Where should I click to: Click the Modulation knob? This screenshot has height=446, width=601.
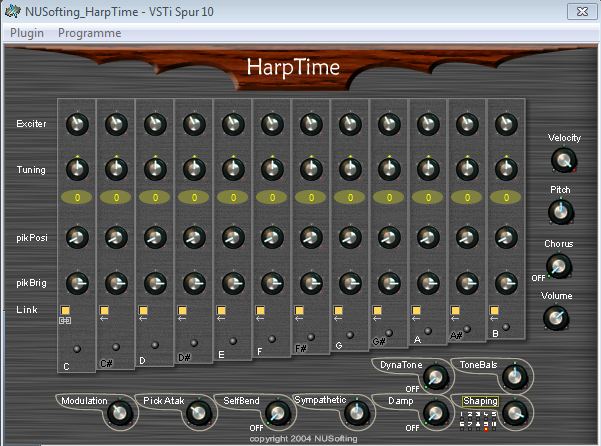coord(120,413)
